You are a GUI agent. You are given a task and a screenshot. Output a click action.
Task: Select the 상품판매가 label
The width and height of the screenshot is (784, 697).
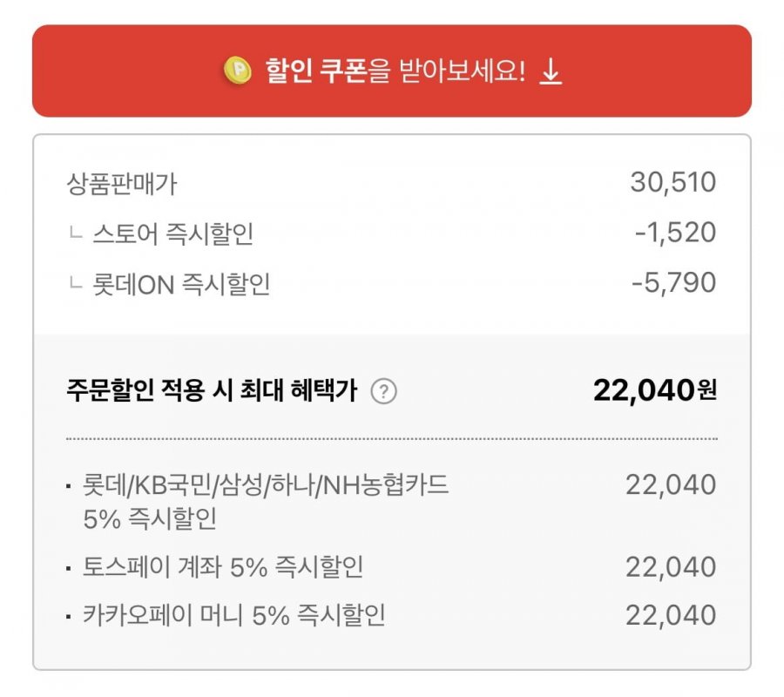122,184
